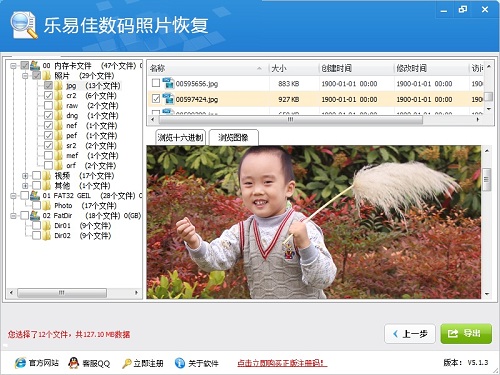Collapse the 照片 tree node

[25, 76]
